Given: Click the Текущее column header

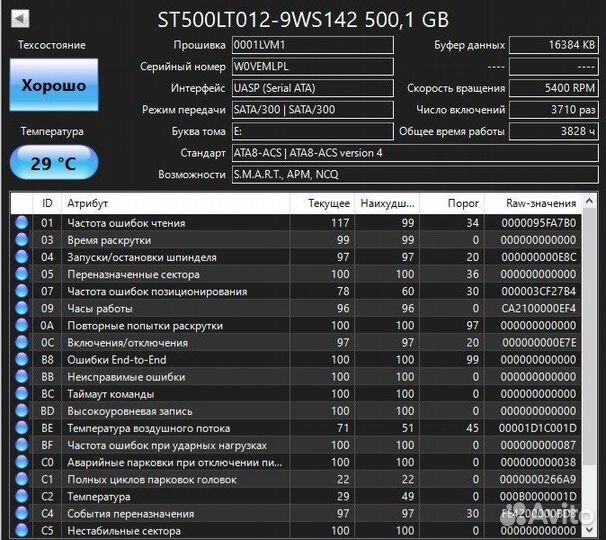Looking at the screenshot, I should (x=322, y=203).
